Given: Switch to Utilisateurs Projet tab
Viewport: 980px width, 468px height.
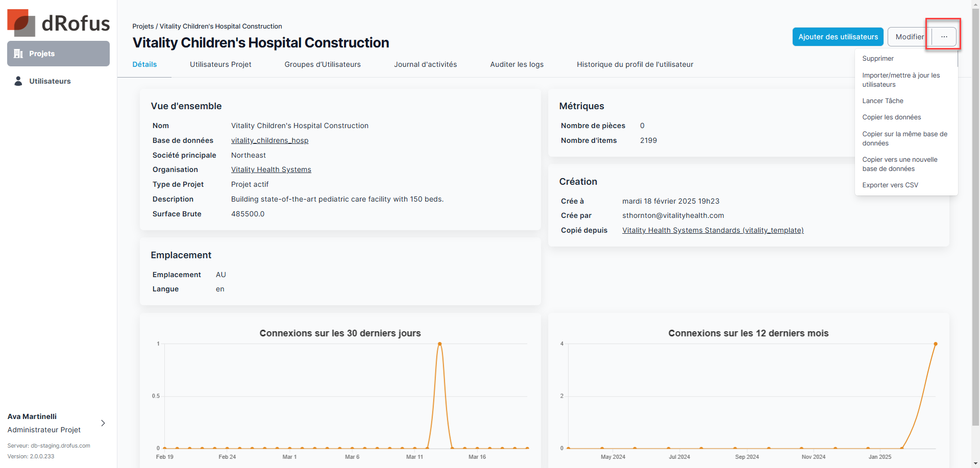Looking at the screenshot, I should 220,64.
